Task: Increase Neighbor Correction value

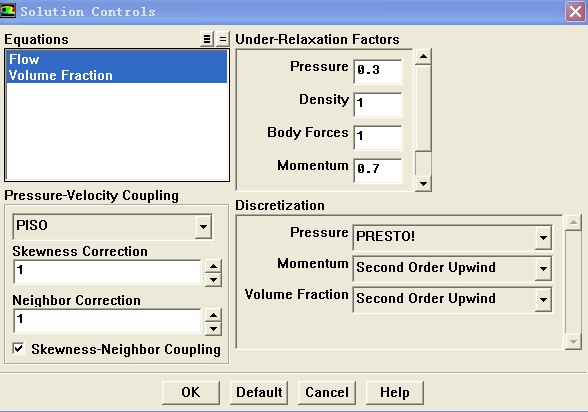Action: [x=213, y=315]
